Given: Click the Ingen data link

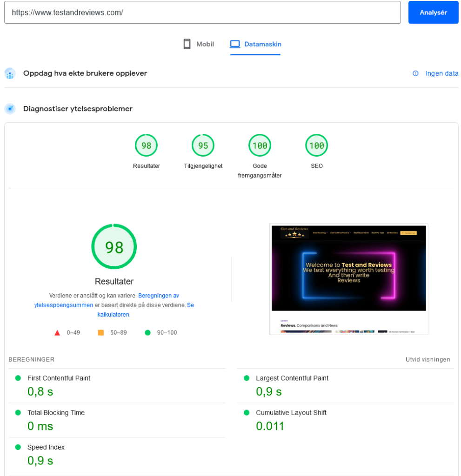Looking at the screenshot, I should click(442, 73).
